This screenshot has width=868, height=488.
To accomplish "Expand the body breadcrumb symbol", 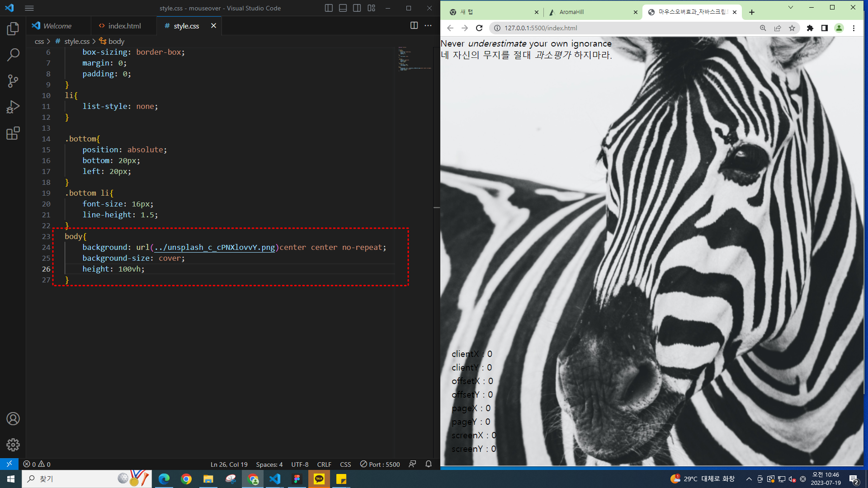I will [x=116, y=41].
